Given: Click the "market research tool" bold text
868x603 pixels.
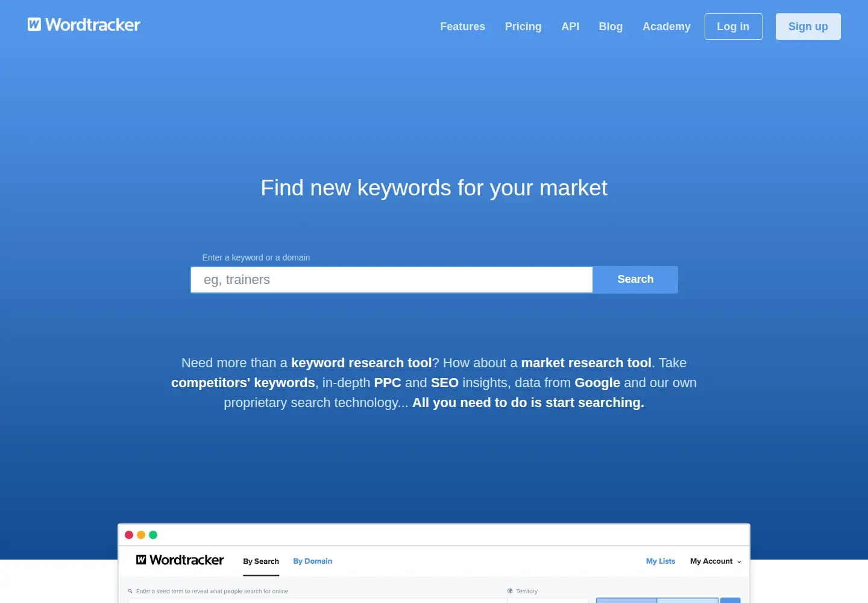Looking at the screenshot, I should pyautogui.click(x=587, y=363).
